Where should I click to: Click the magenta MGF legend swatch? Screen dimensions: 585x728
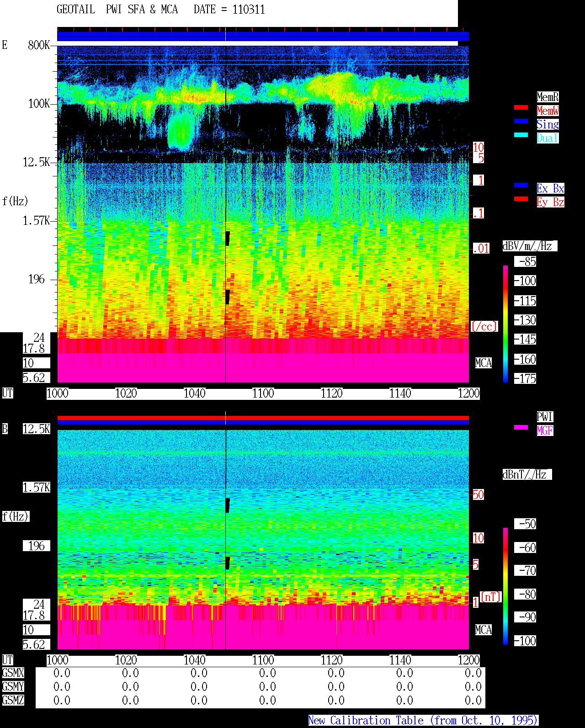point(521,427)
